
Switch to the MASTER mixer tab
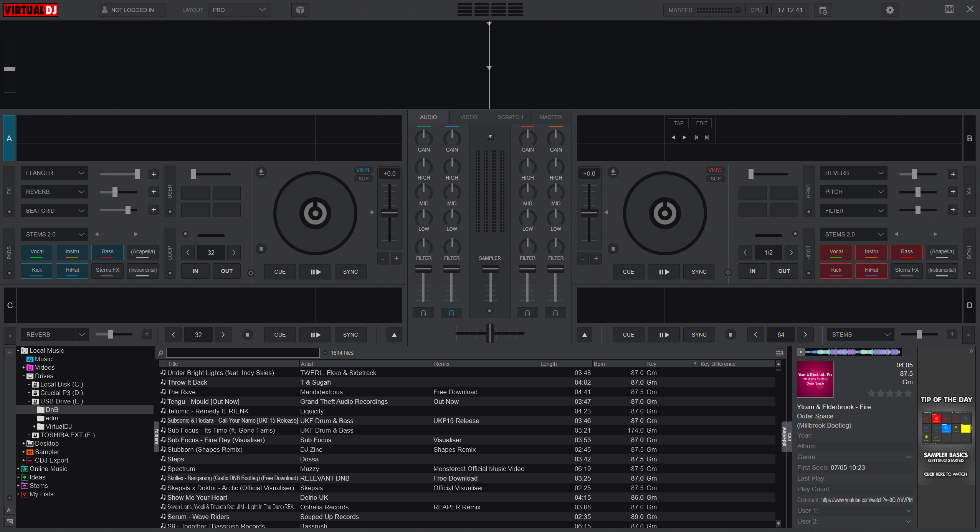[x=550, y=117]
